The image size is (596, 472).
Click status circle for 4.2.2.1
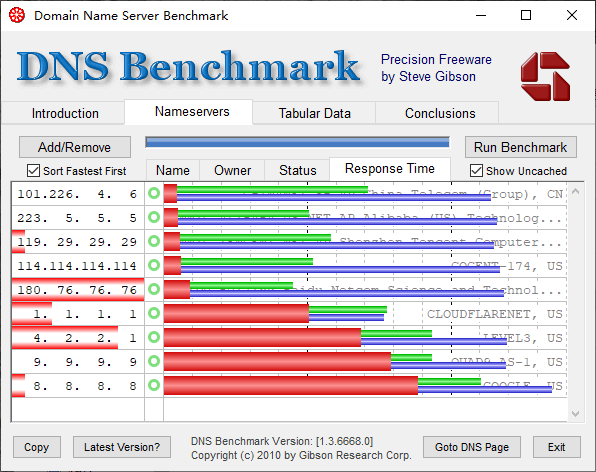[154, 337]
